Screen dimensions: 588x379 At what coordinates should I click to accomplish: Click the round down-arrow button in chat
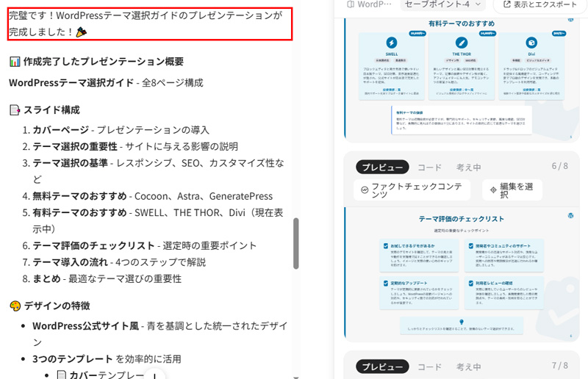[x=154, y=375]
